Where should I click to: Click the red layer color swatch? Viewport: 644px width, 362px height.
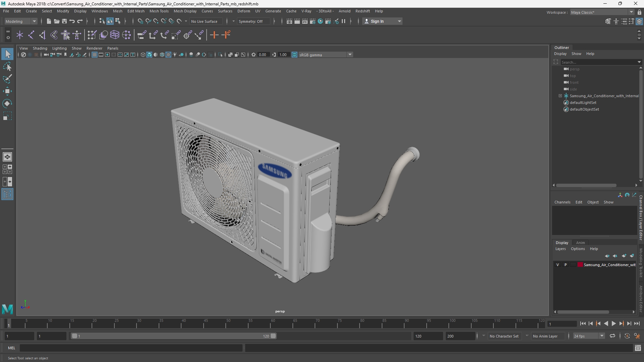580,265
